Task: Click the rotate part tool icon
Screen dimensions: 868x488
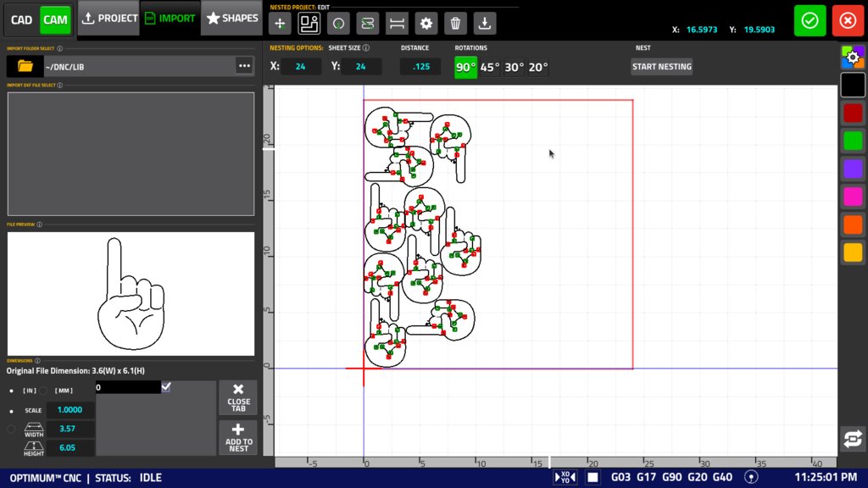Action: tap(338, 23)
